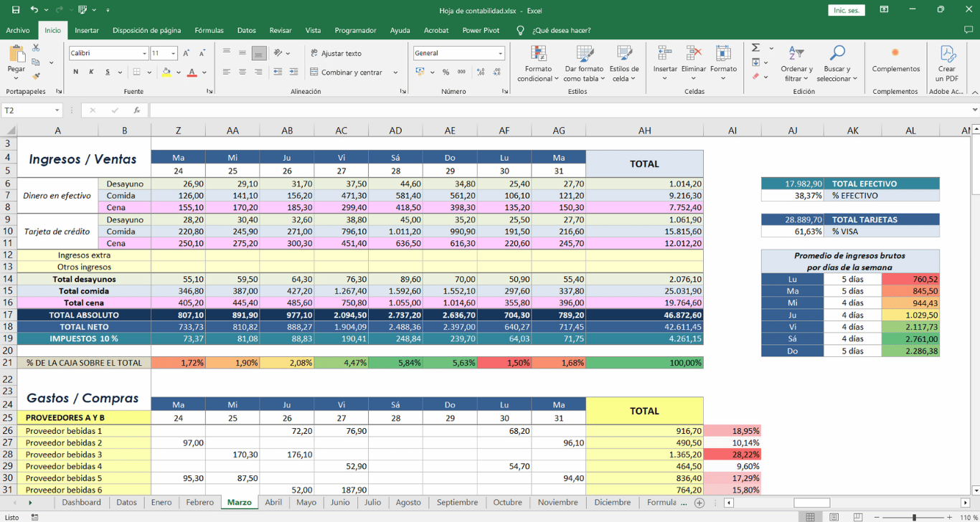Open the Calibri font name dropdown

[x=144, y=54]
